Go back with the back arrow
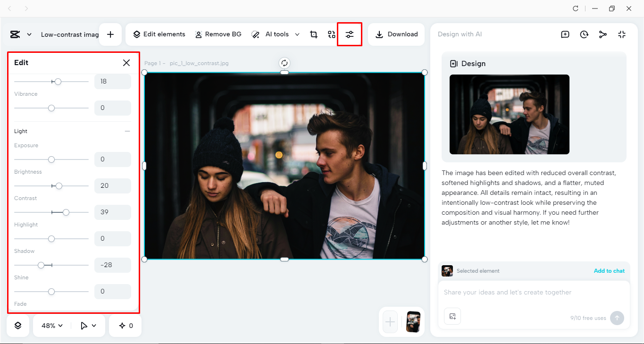 [x=10, y=8]
